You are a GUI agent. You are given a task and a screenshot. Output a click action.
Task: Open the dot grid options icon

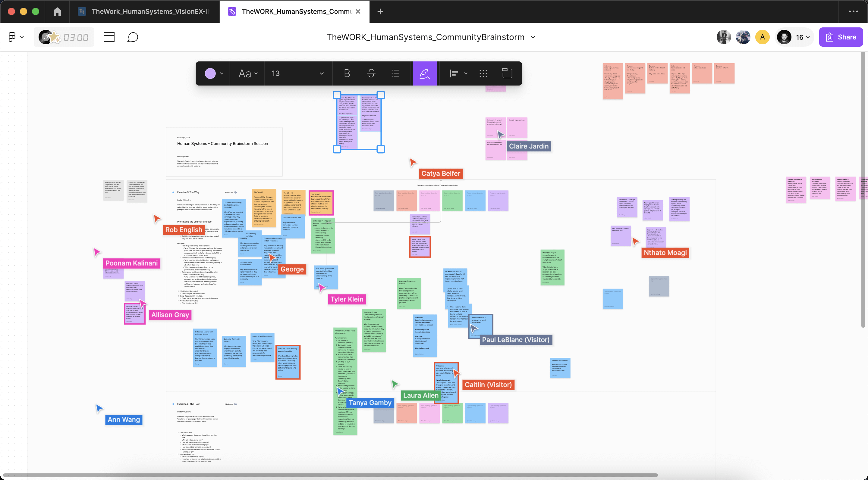click(x=483, y=73)
